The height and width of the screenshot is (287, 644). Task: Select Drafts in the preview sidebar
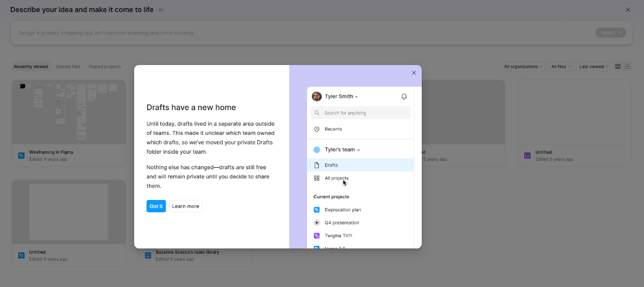(x=361, y=165)
